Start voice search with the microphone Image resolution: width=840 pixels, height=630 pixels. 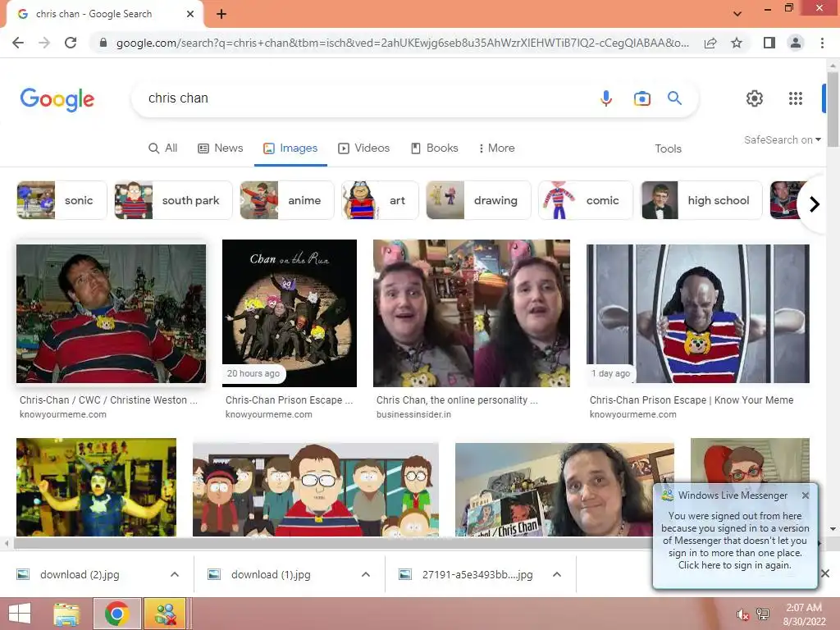606,98
